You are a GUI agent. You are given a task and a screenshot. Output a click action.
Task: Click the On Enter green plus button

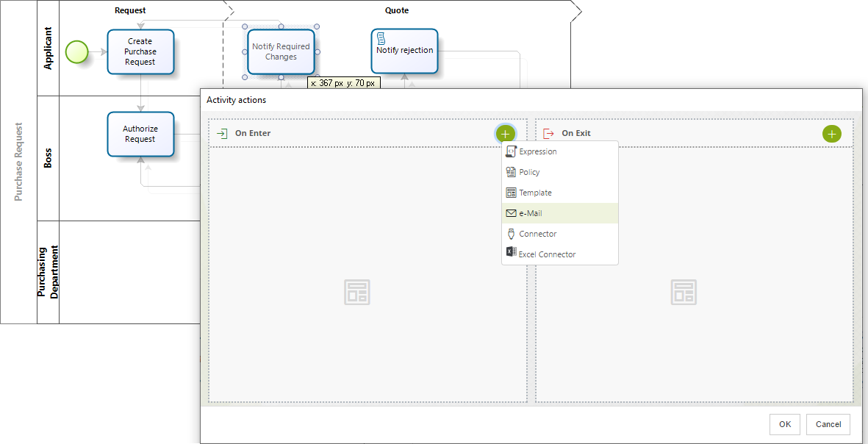coord(505,134)
